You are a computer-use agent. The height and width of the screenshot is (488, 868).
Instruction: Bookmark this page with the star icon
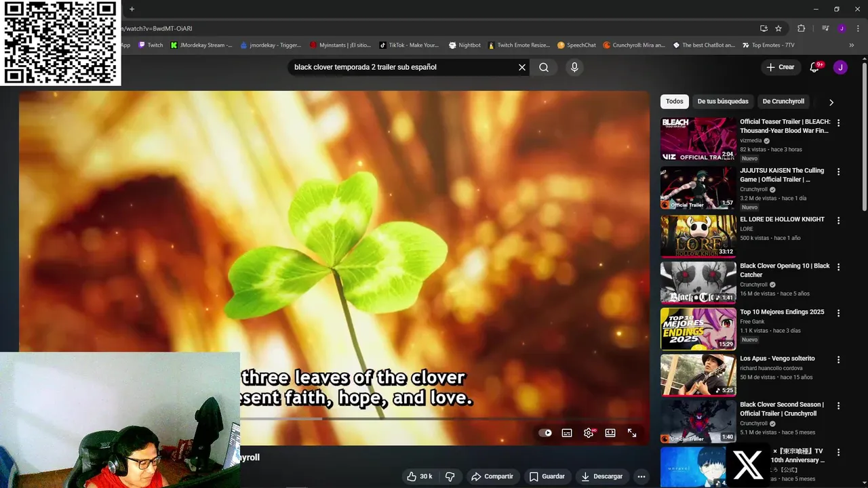tap(778, 28)
